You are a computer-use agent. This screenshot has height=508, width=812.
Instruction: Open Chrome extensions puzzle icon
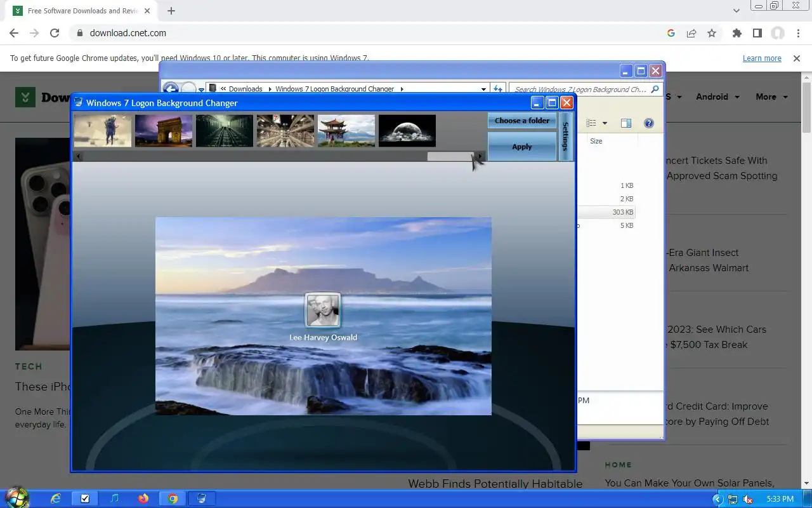(x=737, y=33)
